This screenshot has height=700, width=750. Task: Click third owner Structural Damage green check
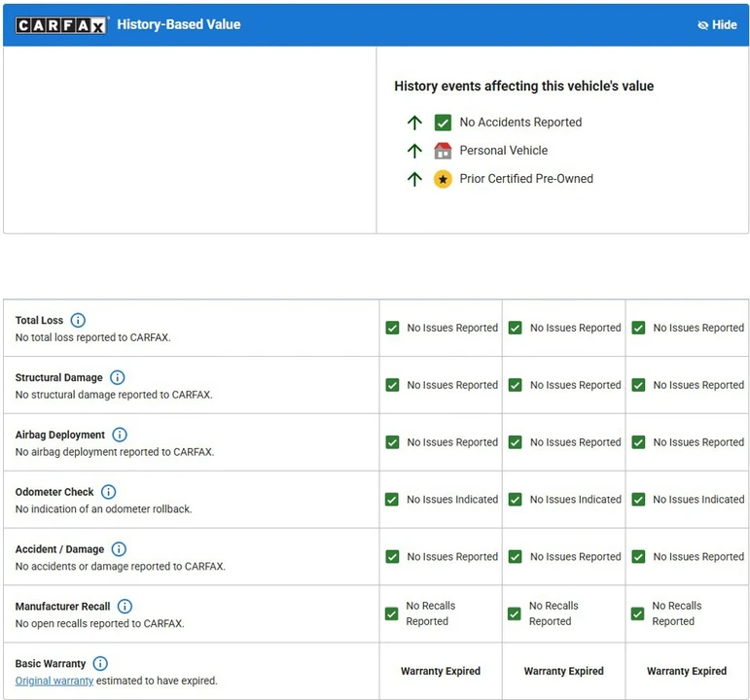tap(638, 385)
